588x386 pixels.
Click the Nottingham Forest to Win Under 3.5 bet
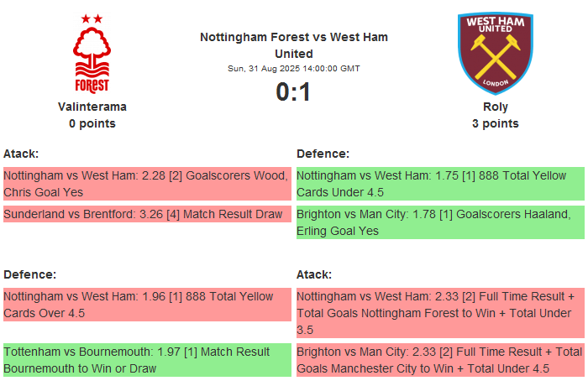440,313
